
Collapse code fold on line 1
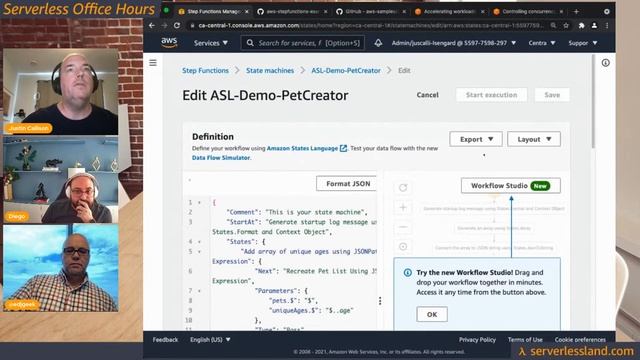point(200,202)
